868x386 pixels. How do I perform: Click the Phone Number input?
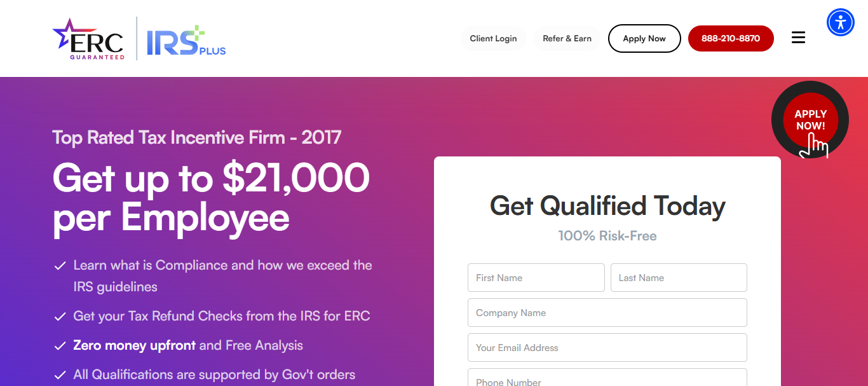(x=607, y=378)
